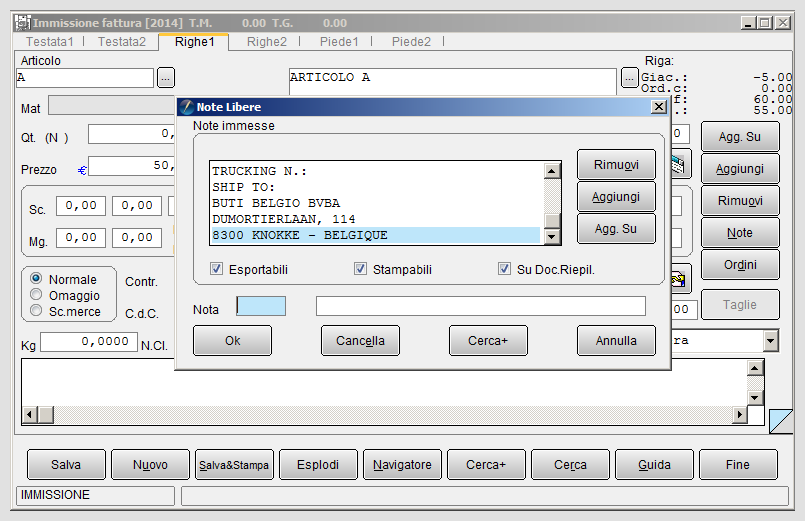
Task: Click Cerca+ in the bottom button bar
Action: tap(486, 465)
